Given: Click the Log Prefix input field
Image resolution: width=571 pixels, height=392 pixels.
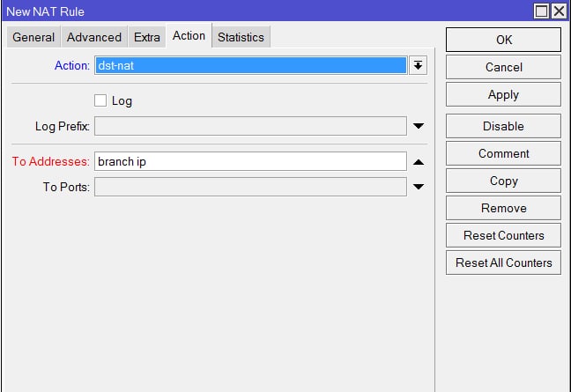Looking at the screenshot, I should tap(250, 126).
